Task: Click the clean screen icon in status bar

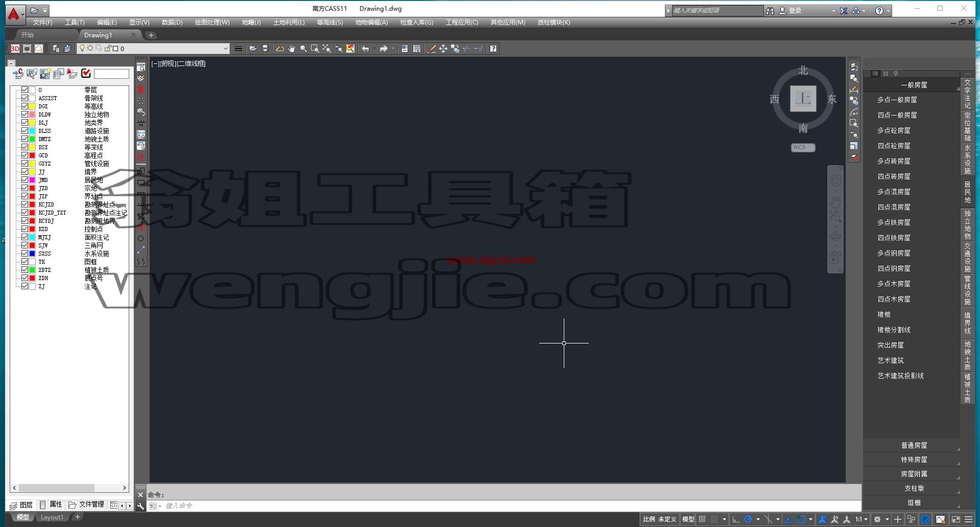Action: coord(956,519)
